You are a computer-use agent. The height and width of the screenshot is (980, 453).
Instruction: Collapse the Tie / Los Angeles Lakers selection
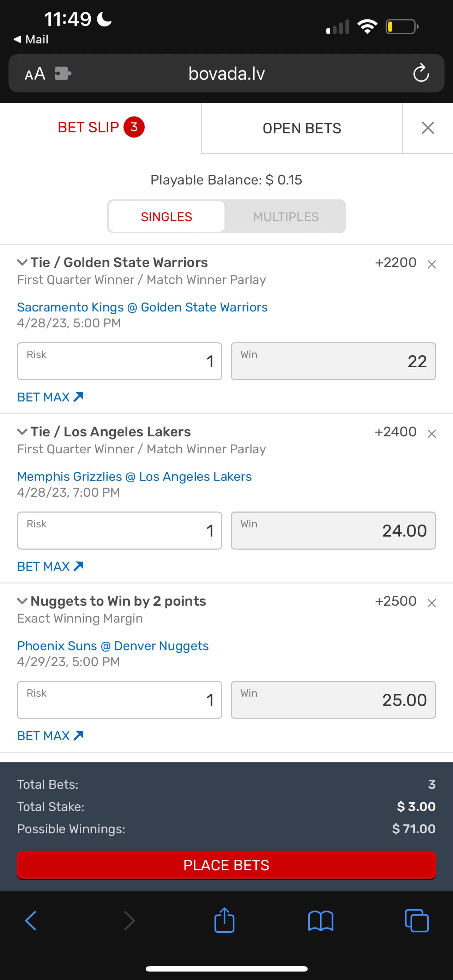pos(23,432)
